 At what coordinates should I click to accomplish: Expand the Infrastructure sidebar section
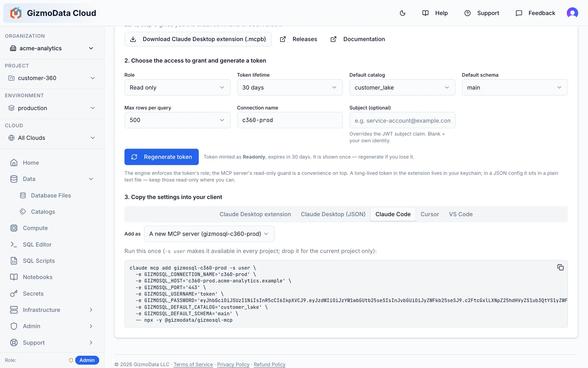click(91, 310)
